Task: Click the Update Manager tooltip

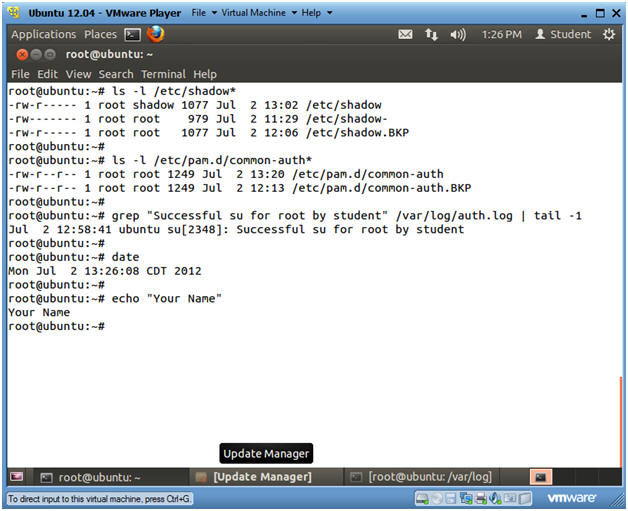Action: pos(266,453)
